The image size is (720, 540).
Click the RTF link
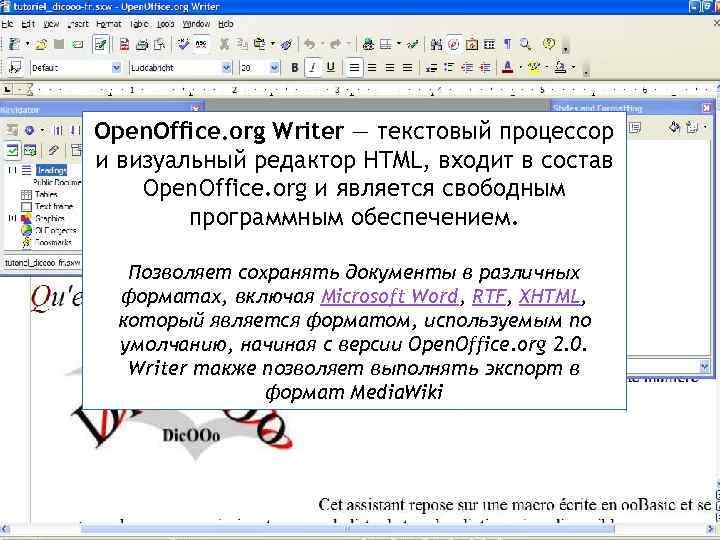click(x=489, y=296)
